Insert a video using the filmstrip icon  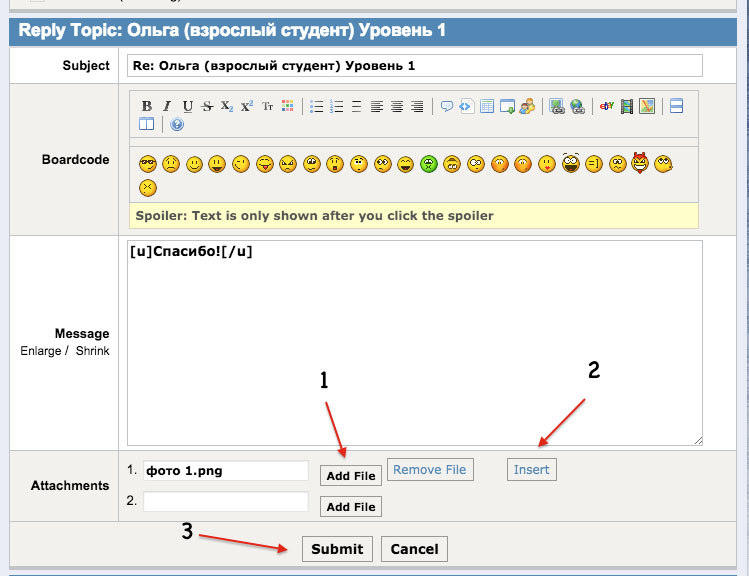(x=627, y=106)
